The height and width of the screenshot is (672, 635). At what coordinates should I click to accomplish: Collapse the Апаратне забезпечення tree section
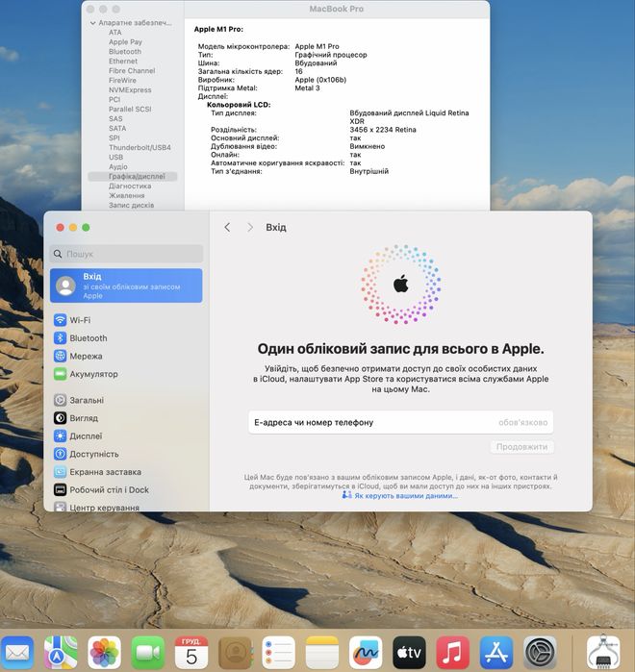tap(93, 23)
